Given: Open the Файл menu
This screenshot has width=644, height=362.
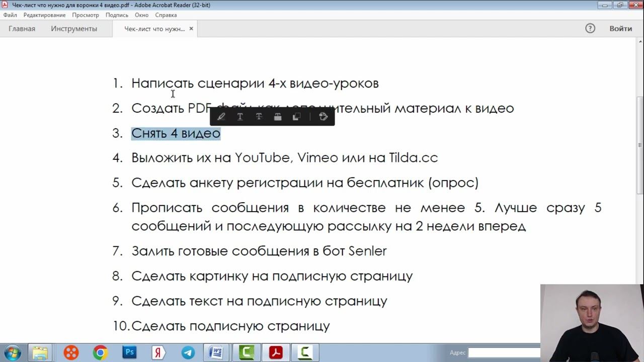Looking at the screenshot, I should point(10,15).
